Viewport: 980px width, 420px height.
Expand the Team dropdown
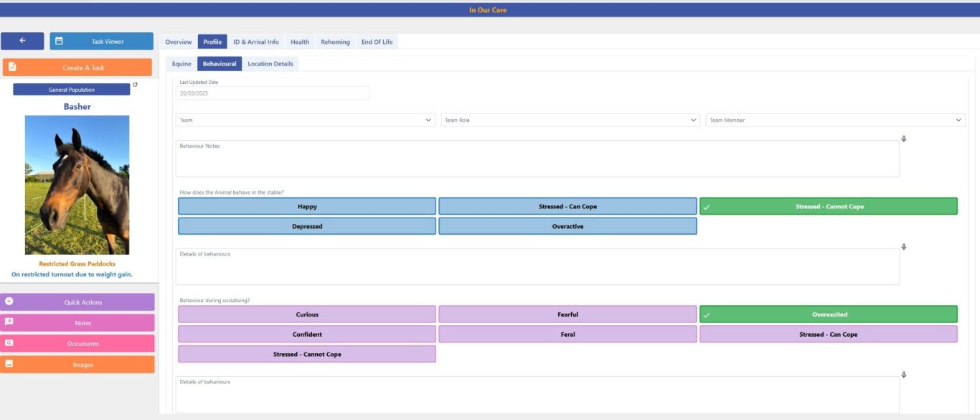306,120
